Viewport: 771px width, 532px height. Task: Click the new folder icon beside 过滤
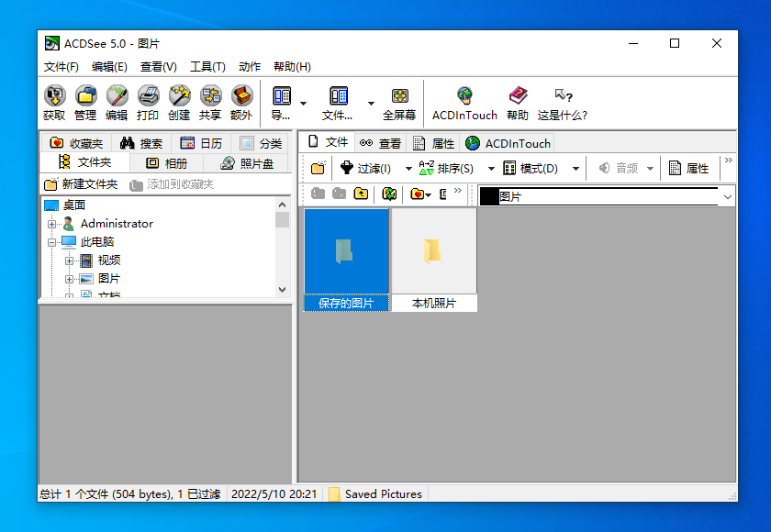coord(318,168)
